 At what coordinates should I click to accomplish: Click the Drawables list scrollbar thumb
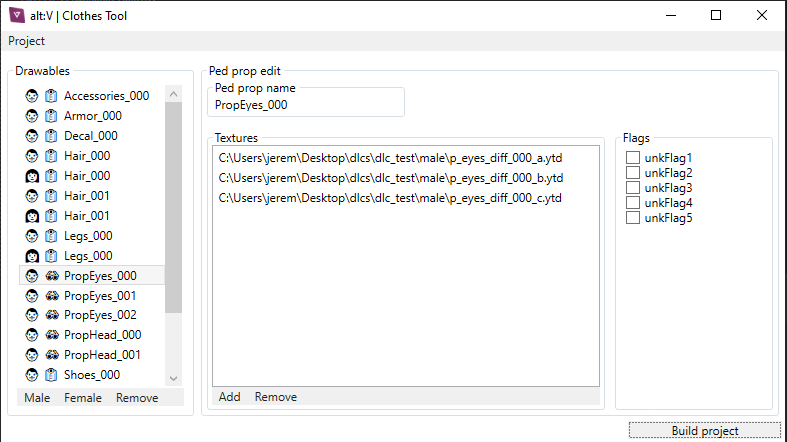click(x=174, y=207)
